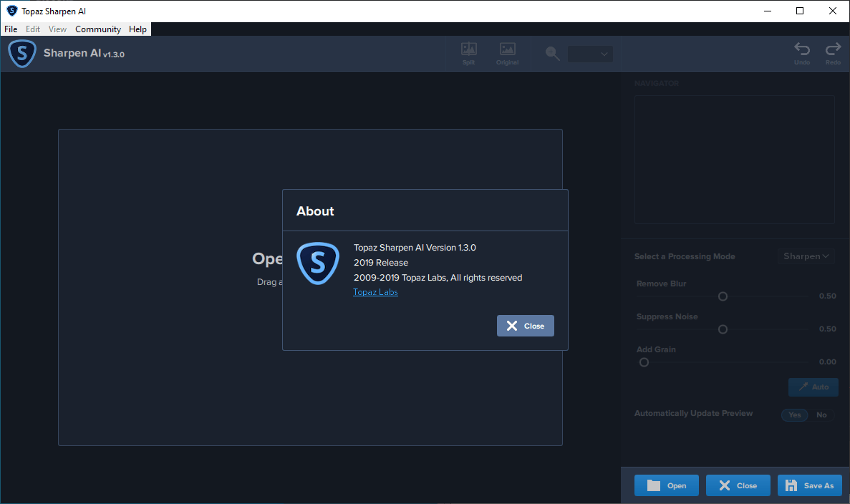This screenshot has height=504, width=850.
Task: Click the '2019 Release' text
Action: pyautogui.click(x=380, y=263)
